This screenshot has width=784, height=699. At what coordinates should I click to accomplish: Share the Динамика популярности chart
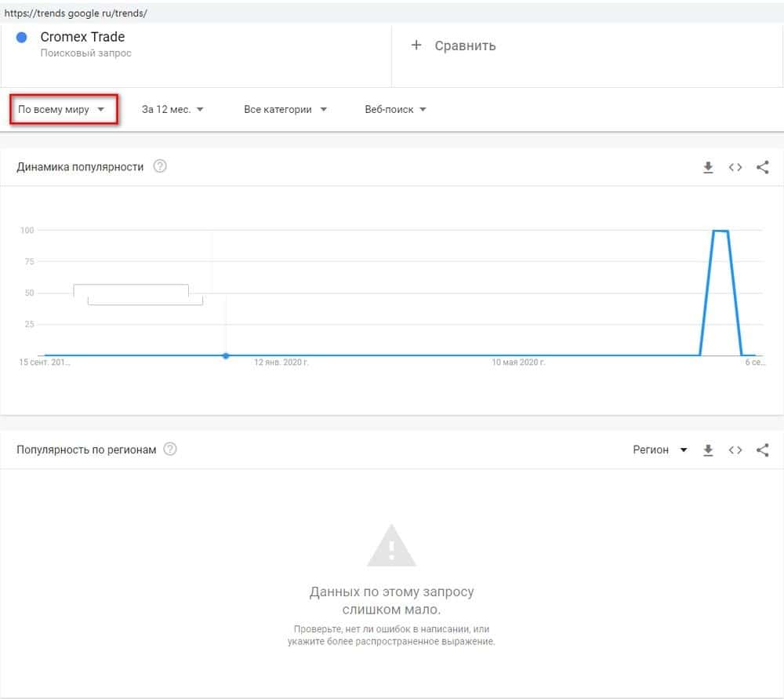(x=762, y=167)
